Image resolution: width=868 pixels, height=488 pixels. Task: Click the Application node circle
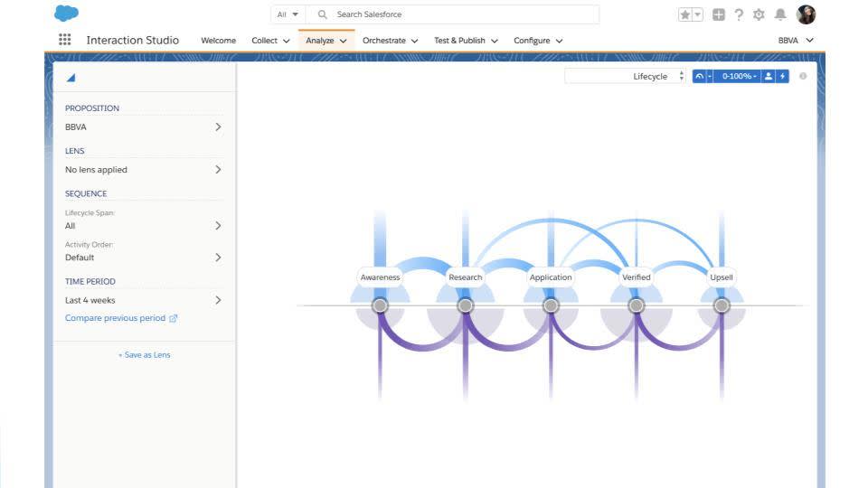coord(551,305)
